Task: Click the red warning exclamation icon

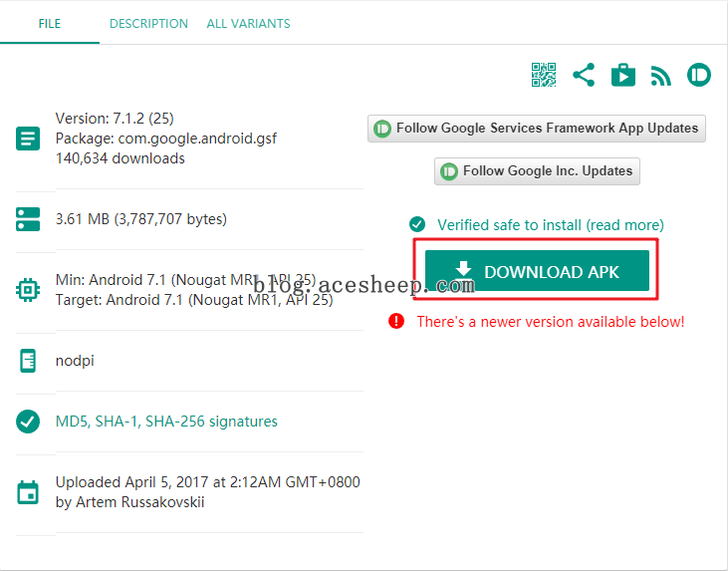Action: tap(396, 321)
